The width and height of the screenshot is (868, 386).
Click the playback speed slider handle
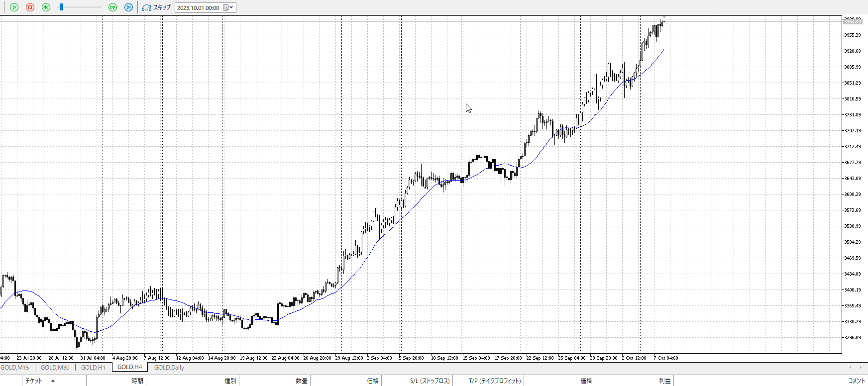pyautogui.click(x=62, y=7)
